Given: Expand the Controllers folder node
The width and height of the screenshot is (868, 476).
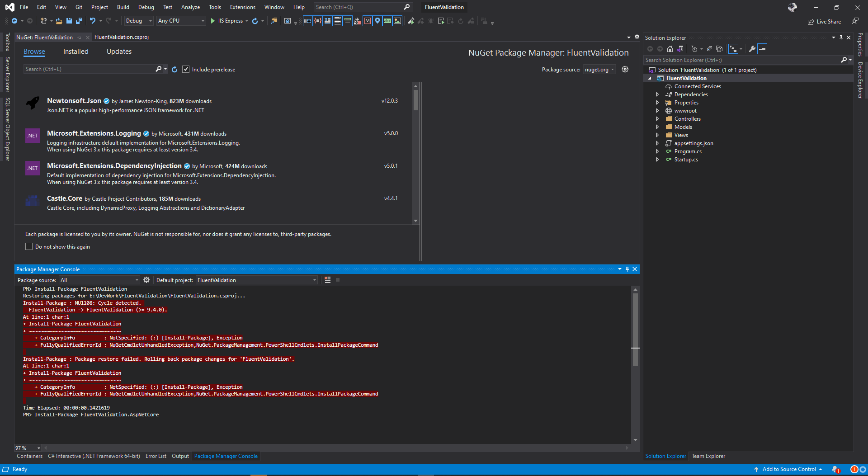Looking at the screenshot, I should (658, 118).
